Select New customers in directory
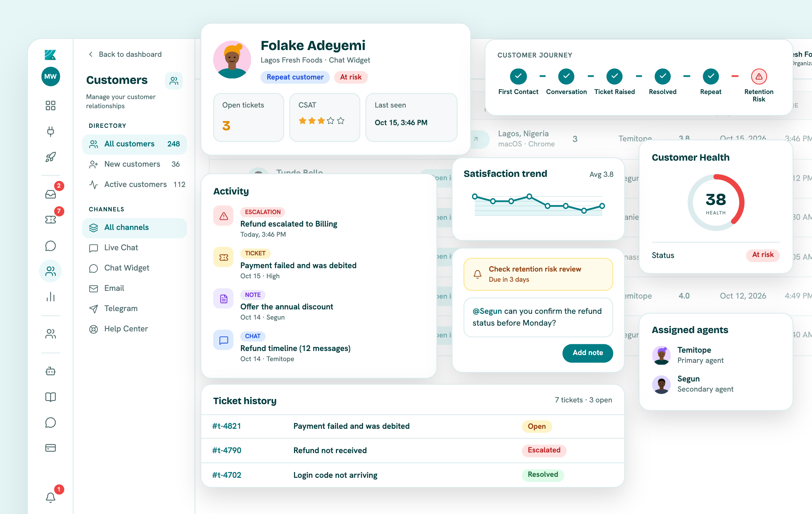812x514 pixels. (x=135, y=164)
